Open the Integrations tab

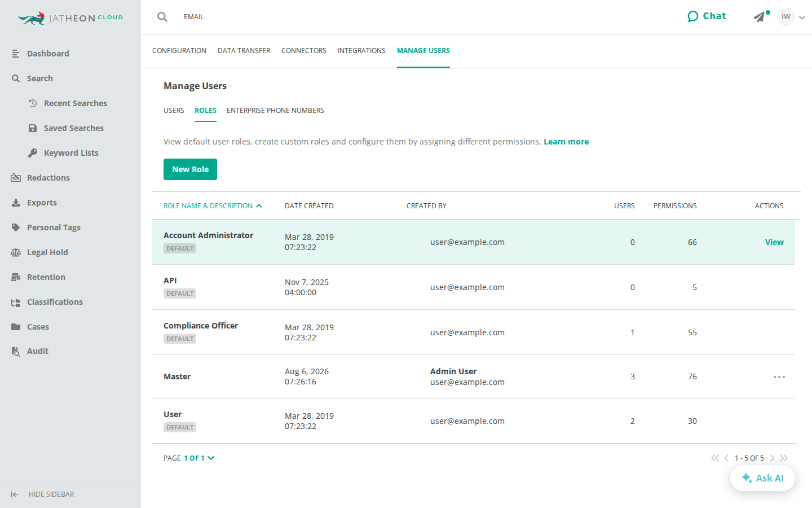(x=361, y=51)
